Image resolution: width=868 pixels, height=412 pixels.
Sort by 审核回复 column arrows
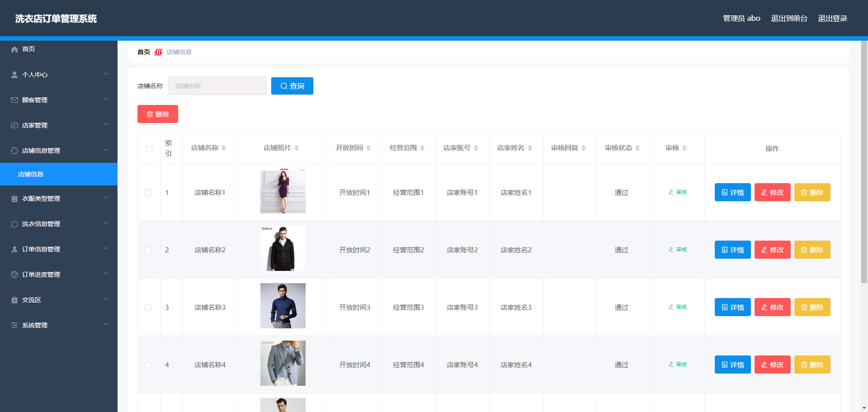point(584,148)
